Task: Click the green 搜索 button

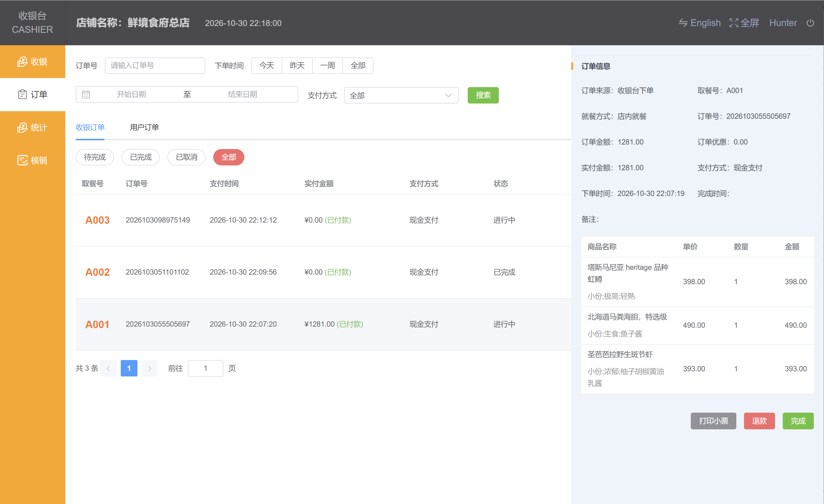Action: [483, 95]
